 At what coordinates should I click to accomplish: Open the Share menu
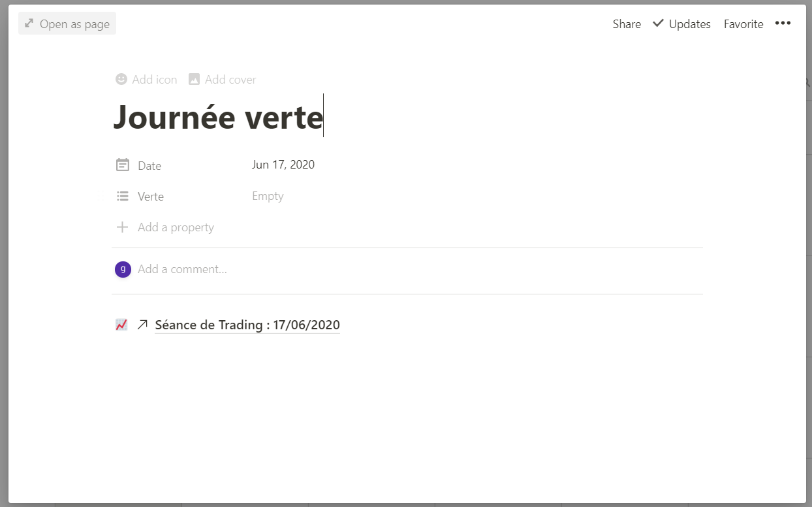coord(627,24)
